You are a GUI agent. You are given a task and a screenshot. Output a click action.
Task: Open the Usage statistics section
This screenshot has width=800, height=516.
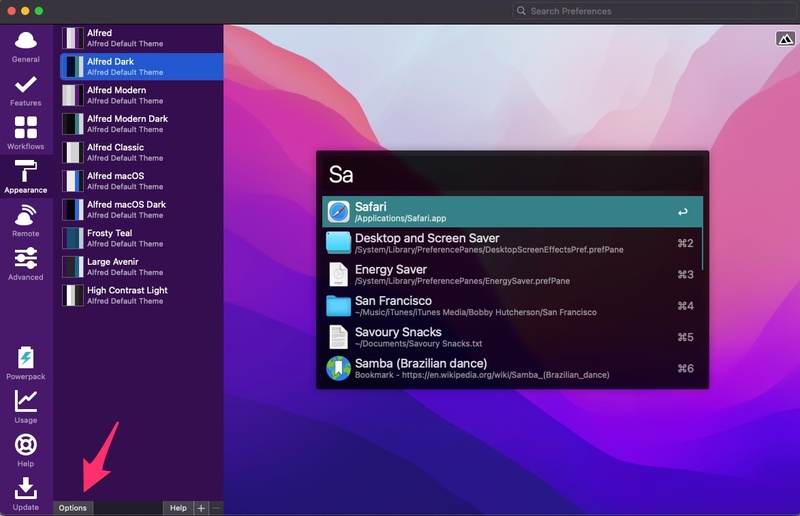[x=26, y=407]
